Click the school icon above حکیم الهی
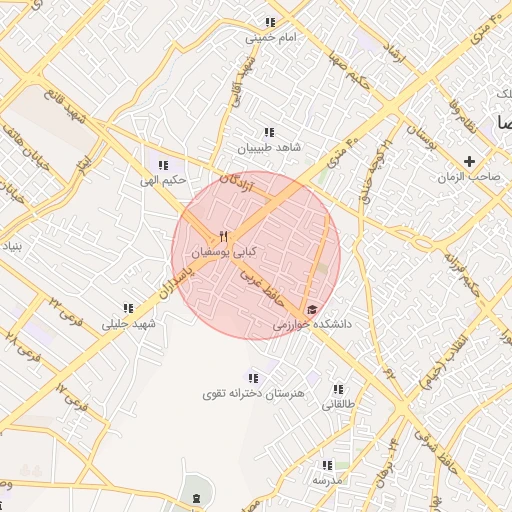The height and width of the screenshot is (512, 512). pos(163,165)
